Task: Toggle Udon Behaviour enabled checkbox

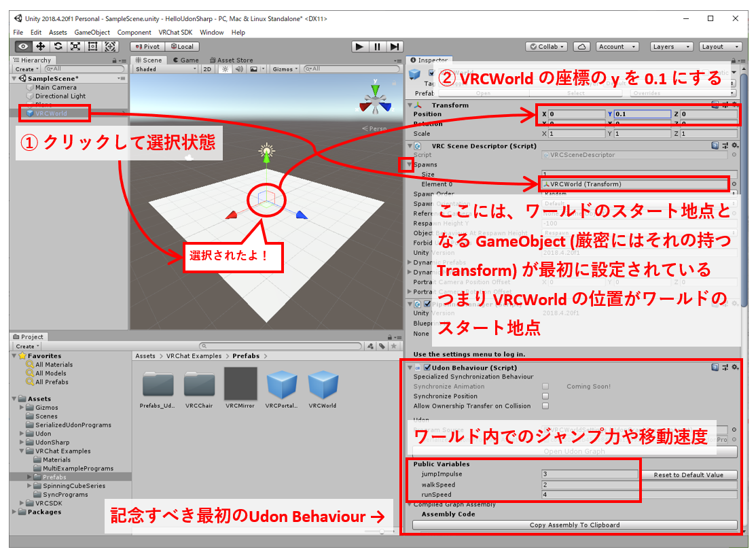Action: (x=427, y=368)
